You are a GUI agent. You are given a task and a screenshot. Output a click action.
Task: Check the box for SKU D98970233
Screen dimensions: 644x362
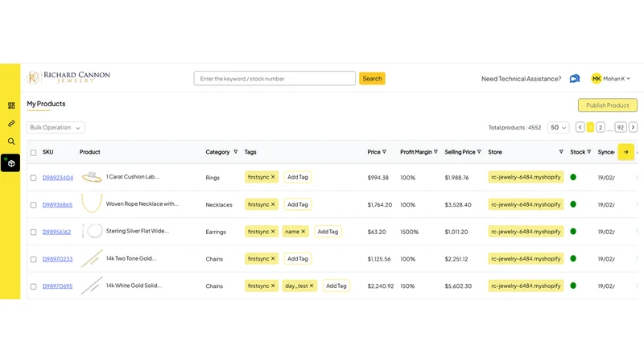33,259
